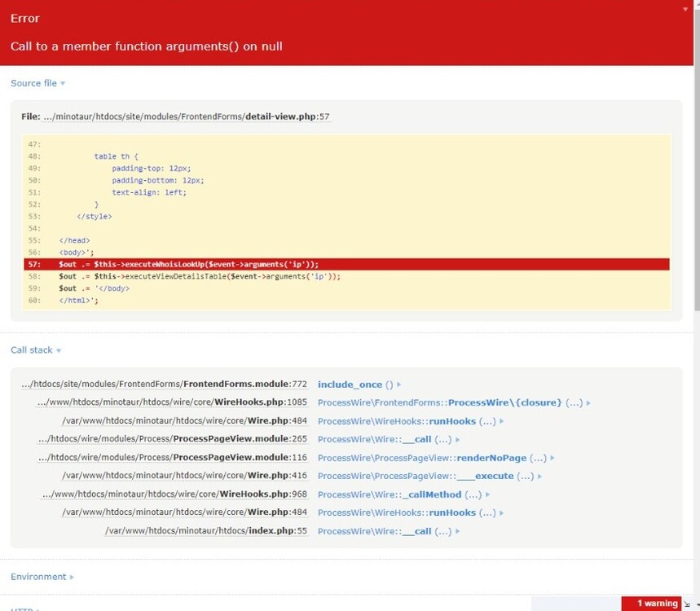
Task: Click the red 1 warning badge
Action: pos(657,604)
